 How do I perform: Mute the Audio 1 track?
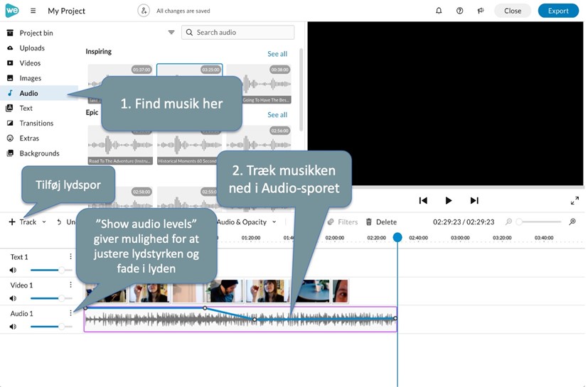[x=13, y=327]
